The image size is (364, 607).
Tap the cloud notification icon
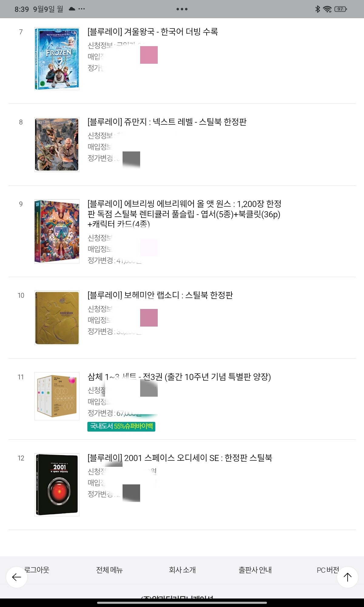click(x=72, y=9)
